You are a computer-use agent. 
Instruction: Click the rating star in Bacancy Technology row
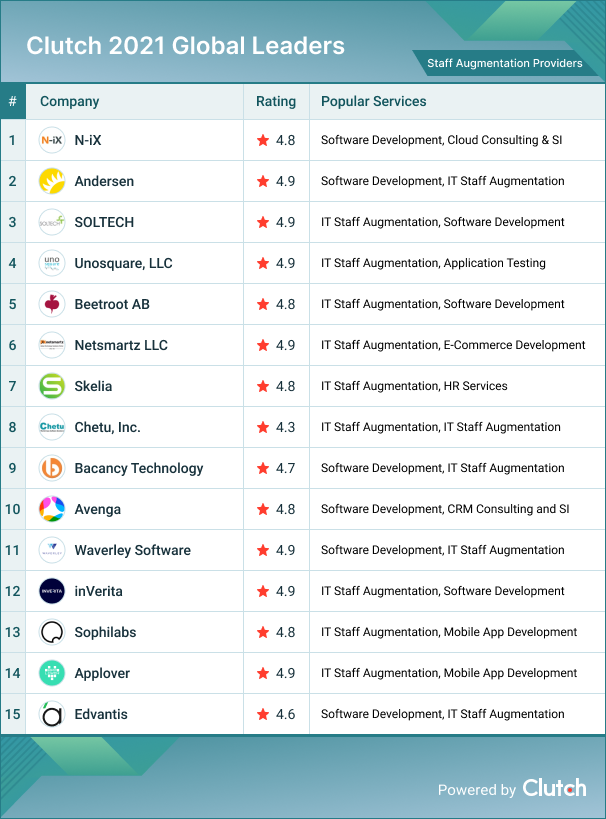pos(263,468)
